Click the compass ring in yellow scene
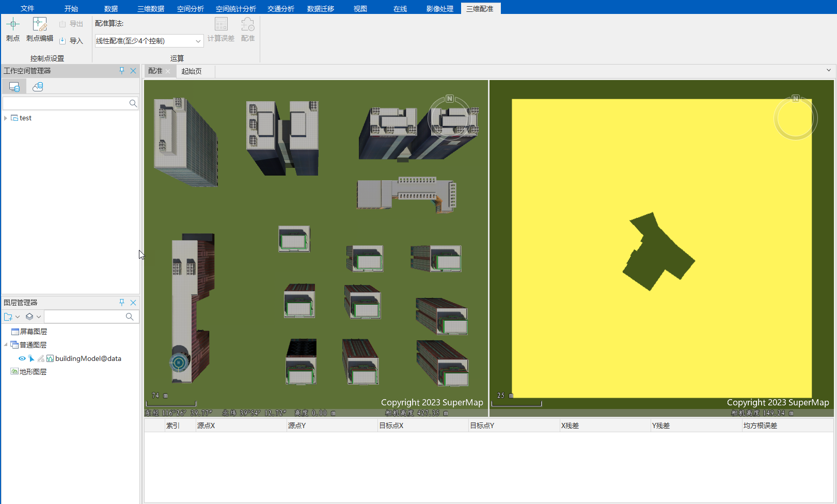Screen dimensions: 837x504 (x=795, y=118)
